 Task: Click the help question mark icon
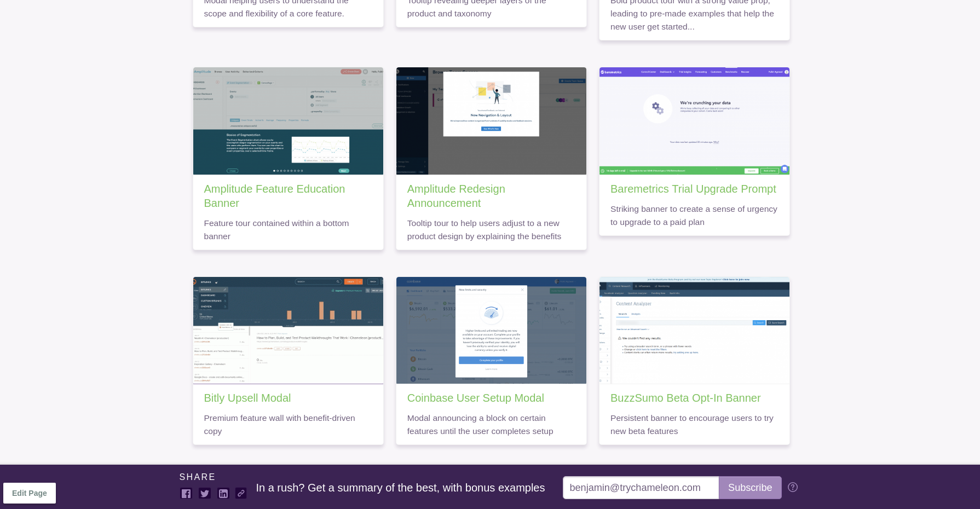pos(793,487)
